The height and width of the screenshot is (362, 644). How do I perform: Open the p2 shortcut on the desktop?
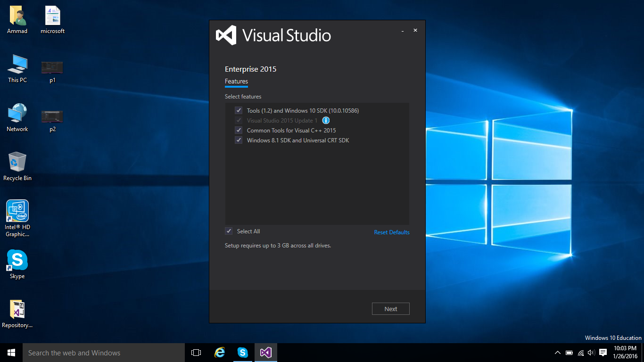point(51,115)
